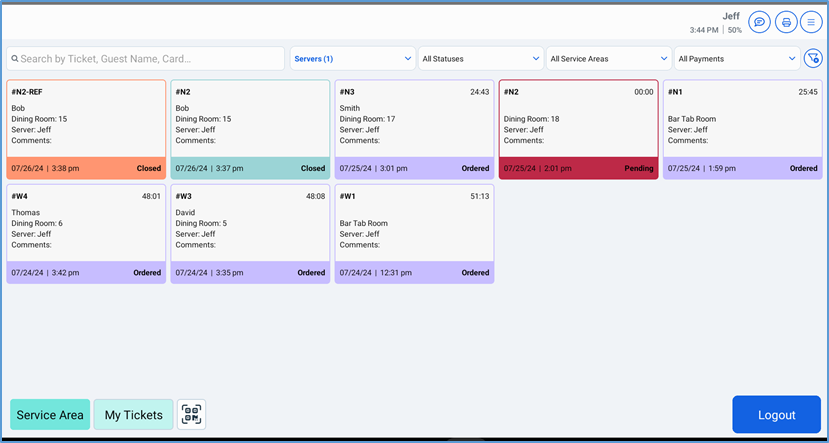Viewport: 829px width, 443px height.
Task: Click the printer icon
Action: point(786,22)
